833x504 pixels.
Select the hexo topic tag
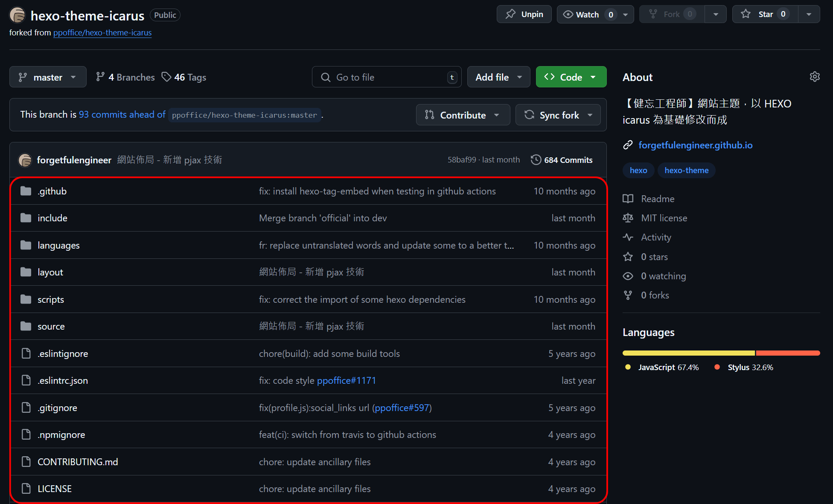(x=638, y=171)
